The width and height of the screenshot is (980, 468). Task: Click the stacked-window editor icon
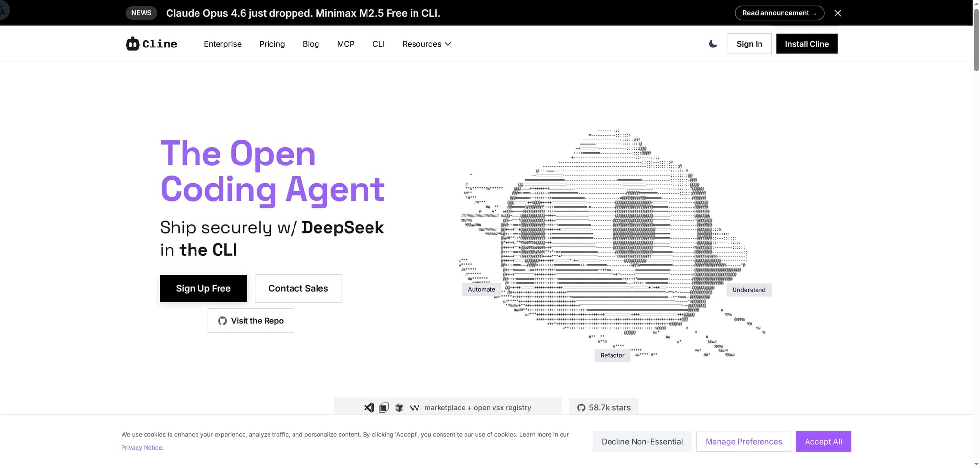pyautogui.click(x=384, y=408)
